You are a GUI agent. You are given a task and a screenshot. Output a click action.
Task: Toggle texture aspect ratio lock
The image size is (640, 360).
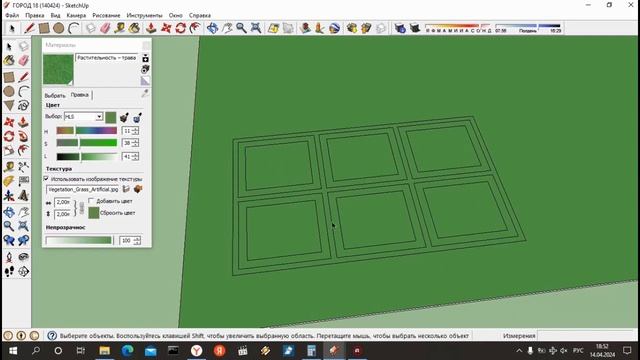[81, 208]
